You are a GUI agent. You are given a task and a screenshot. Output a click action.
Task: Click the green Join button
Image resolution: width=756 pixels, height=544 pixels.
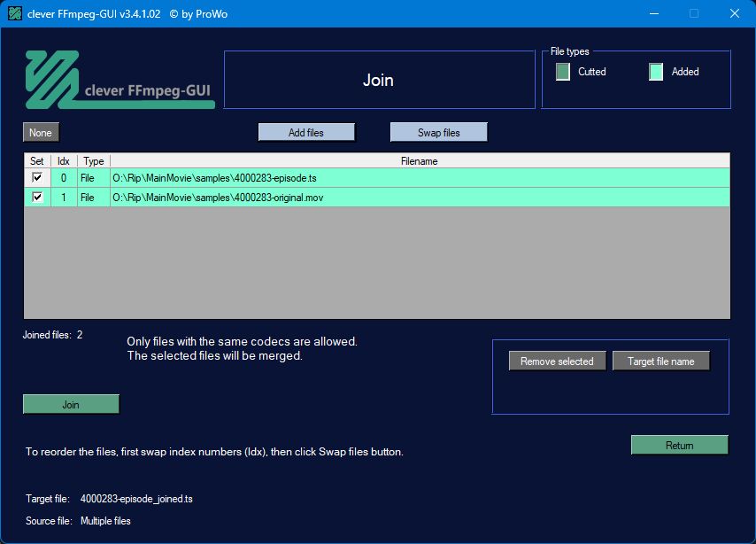[71, 405]
